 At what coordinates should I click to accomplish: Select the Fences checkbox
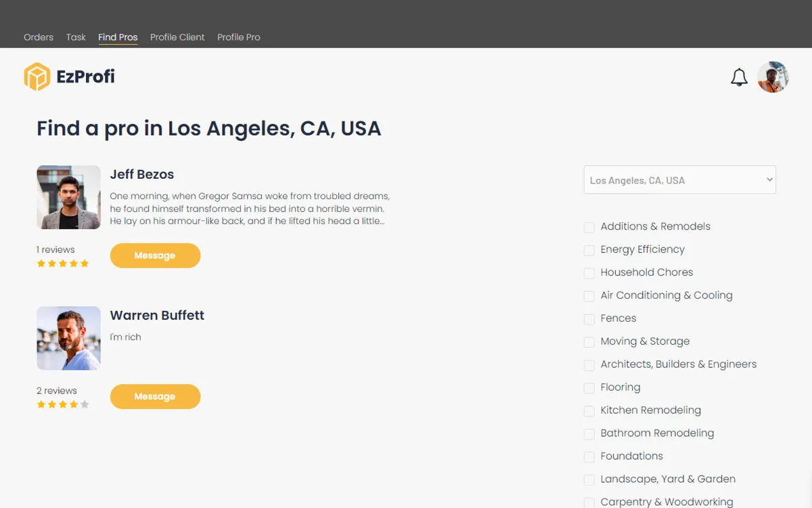pos(589,319)
